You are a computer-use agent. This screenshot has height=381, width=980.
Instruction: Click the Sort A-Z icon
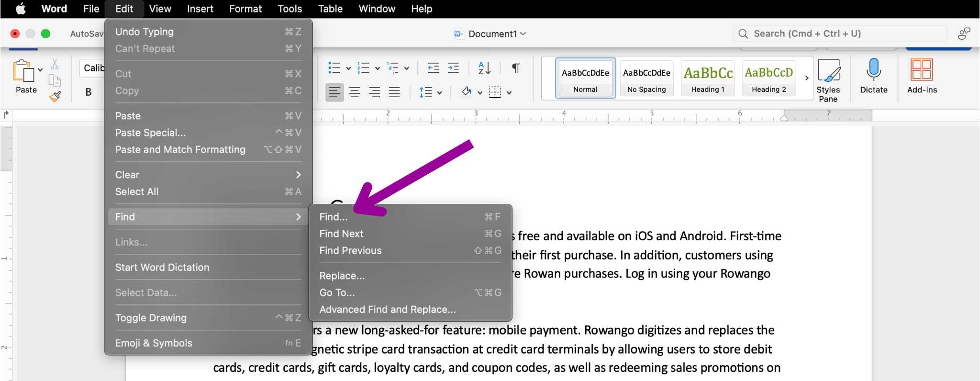pos(484,68)
